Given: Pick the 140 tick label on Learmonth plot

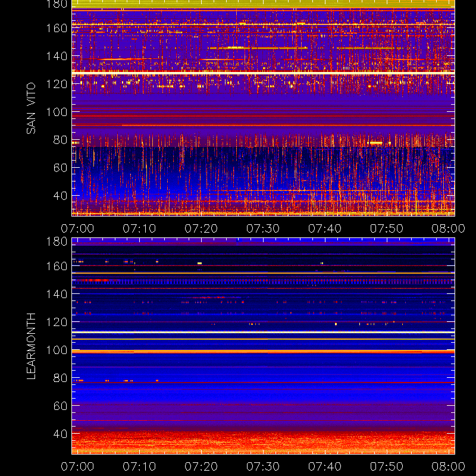Looking at the screenshot, I should coord(57,294).
